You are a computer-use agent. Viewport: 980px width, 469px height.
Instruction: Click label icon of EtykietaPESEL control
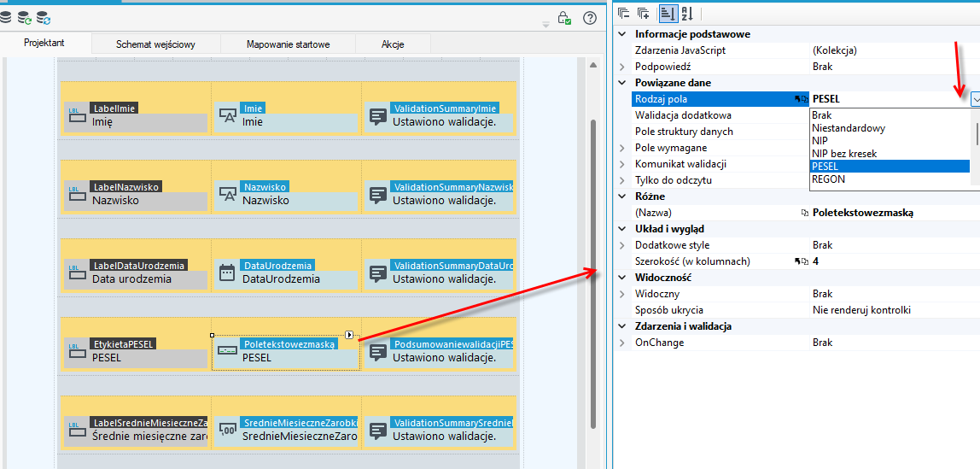click(76, 351)
